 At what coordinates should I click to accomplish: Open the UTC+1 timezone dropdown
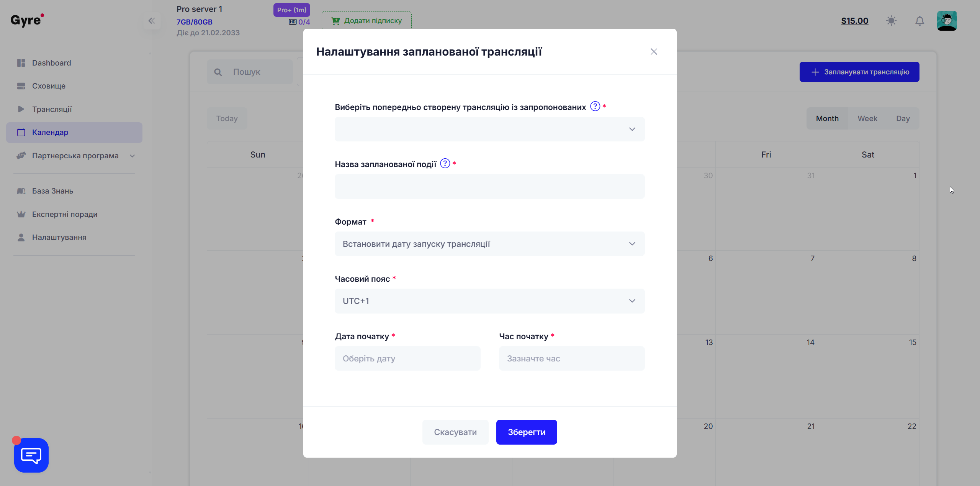click(x=489, y=300)
